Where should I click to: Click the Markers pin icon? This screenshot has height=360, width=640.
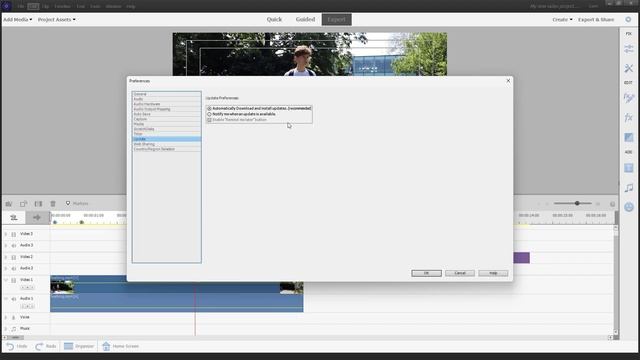[x=68, y=203]
